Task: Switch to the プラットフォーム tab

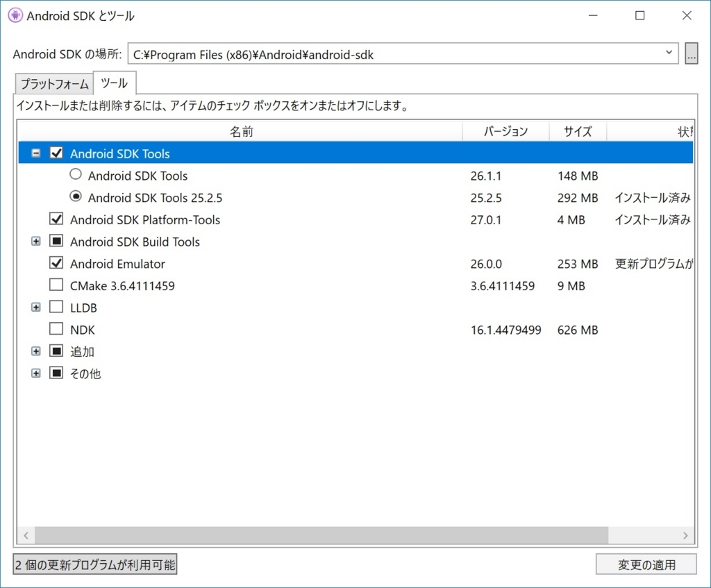Action: 54,84
